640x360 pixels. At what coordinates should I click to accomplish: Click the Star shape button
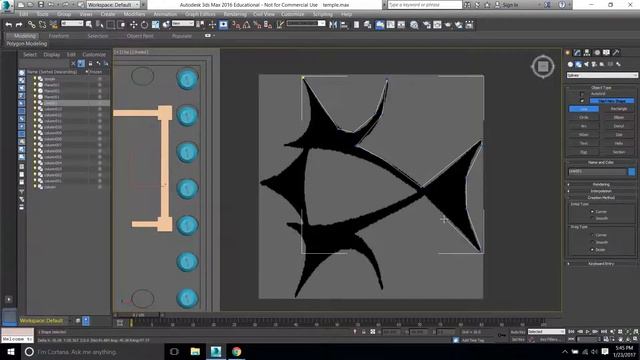point(619,135)
